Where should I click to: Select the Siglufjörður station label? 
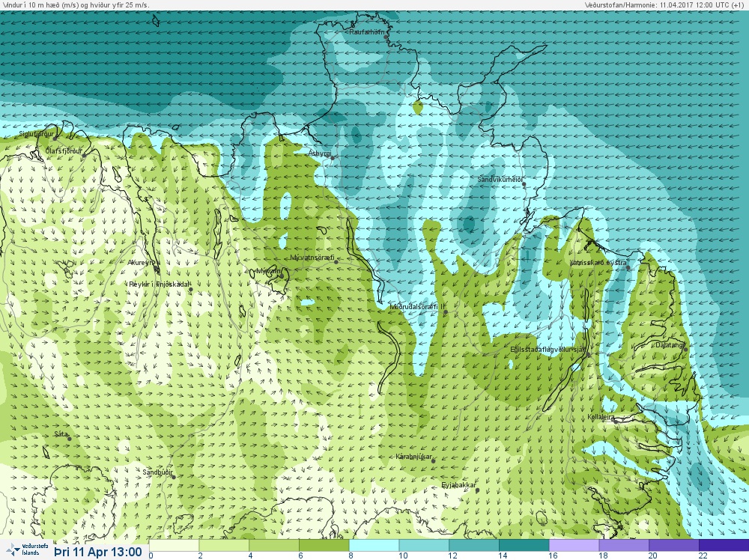[x=36, y=134]
